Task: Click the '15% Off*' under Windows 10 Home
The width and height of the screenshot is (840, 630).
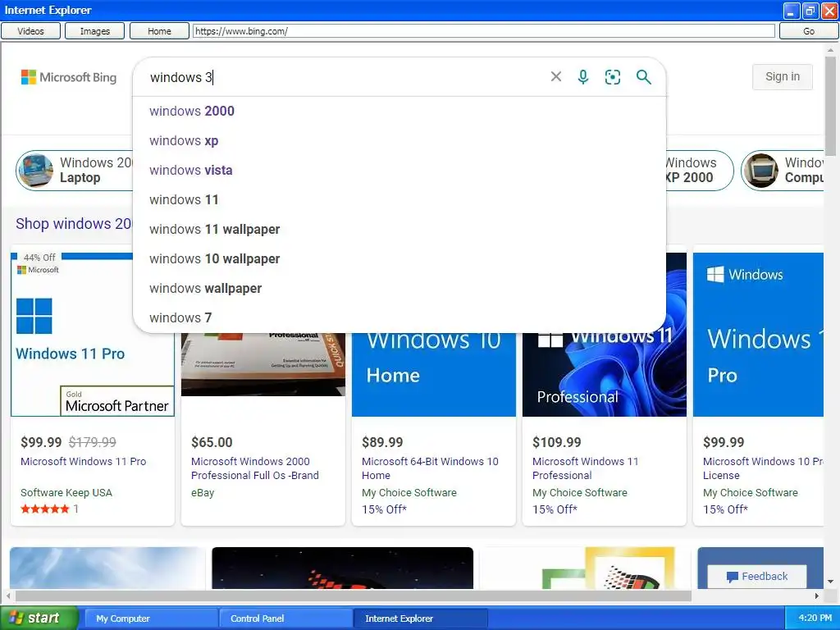Action: click(x=384, y=509)
